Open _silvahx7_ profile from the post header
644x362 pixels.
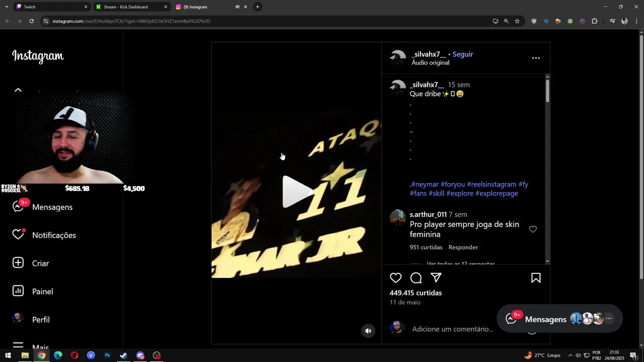click(429, 54)
